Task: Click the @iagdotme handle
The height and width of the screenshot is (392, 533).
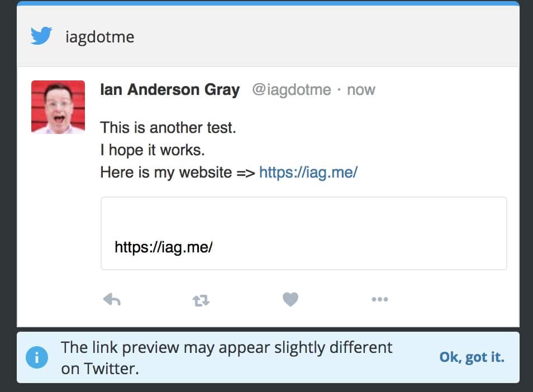Action: [291, 90]
